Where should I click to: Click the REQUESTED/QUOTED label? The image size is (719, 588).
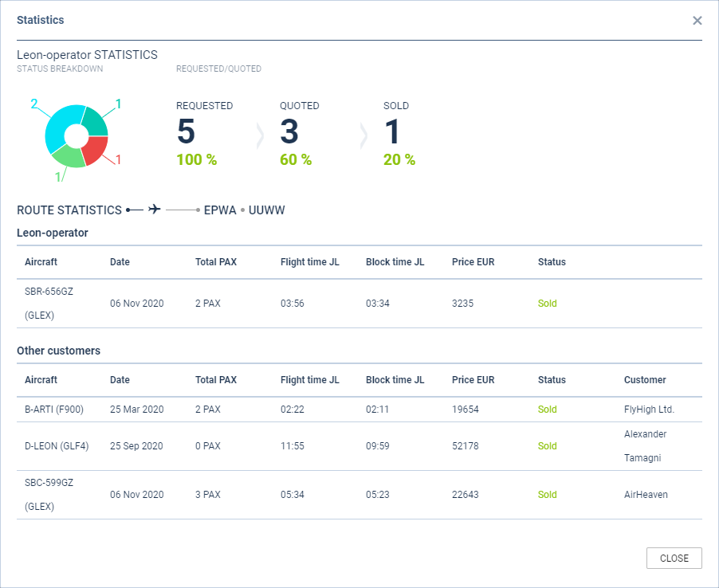[x=218, y=69]
